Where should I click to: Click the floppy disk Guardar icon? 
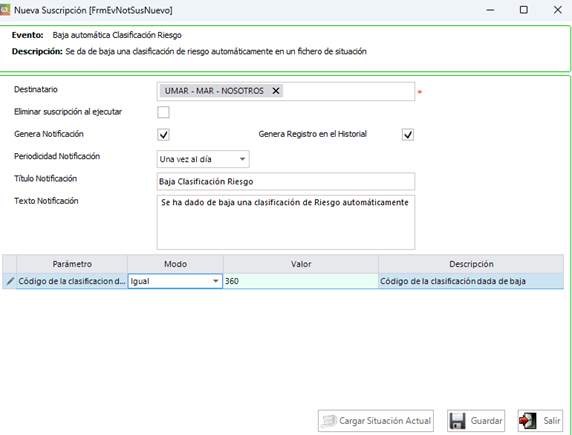[x=457, y=421]
